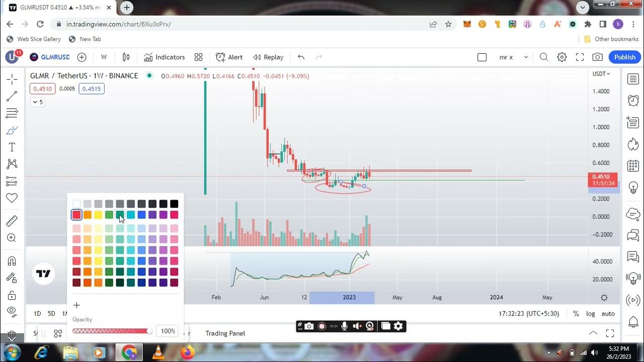Image resolution: width=644 pixels, height=362 pixels.
Task: Toggle lock all drawing tools
Action: click(12, 295)
